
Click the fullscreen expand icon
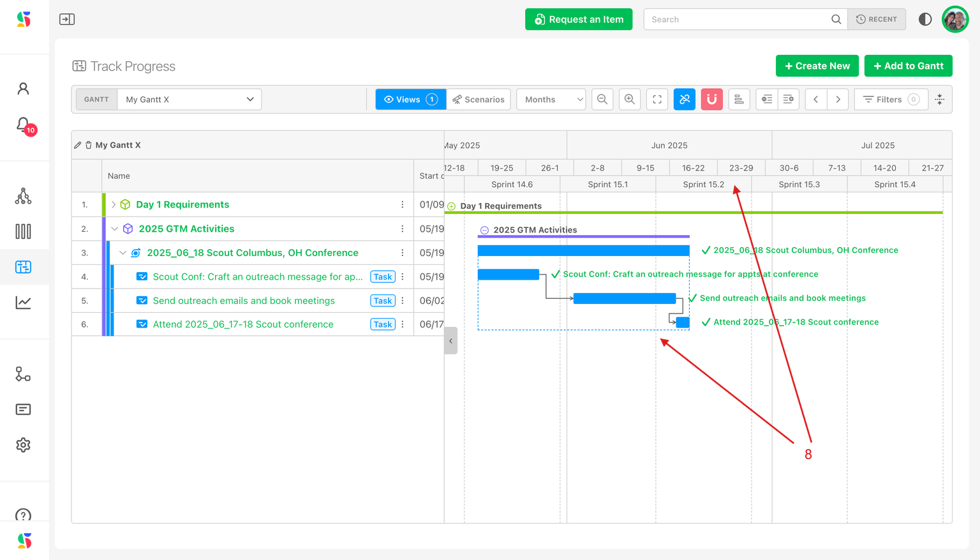click(x=657, y=100)
